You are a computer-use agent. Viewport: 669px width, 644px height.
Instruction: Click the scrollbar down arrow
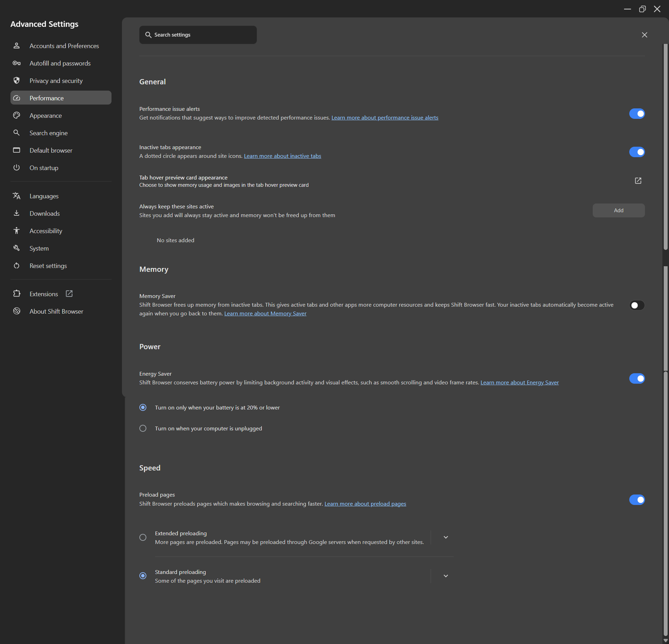(666, 641)
